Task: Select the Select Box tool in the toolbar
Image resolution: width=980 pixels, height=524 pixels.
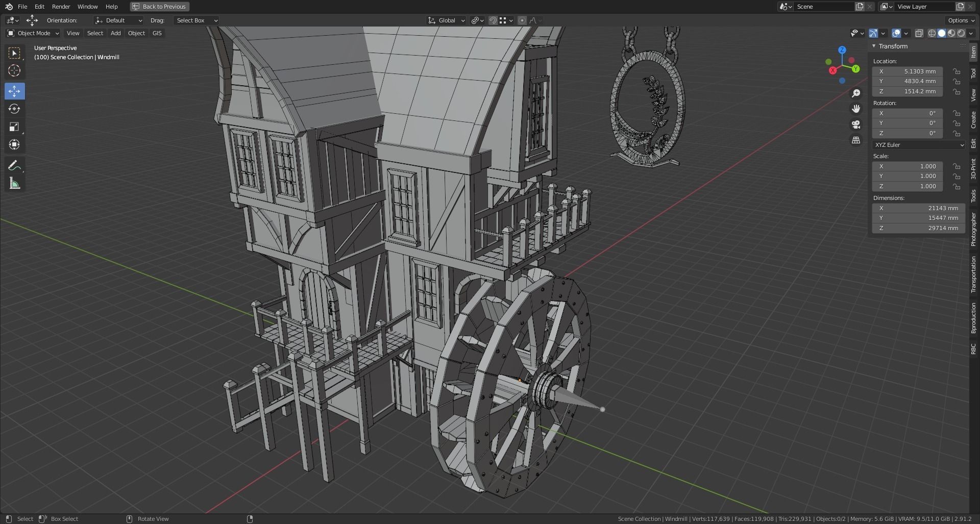Action: click(14, 53)
